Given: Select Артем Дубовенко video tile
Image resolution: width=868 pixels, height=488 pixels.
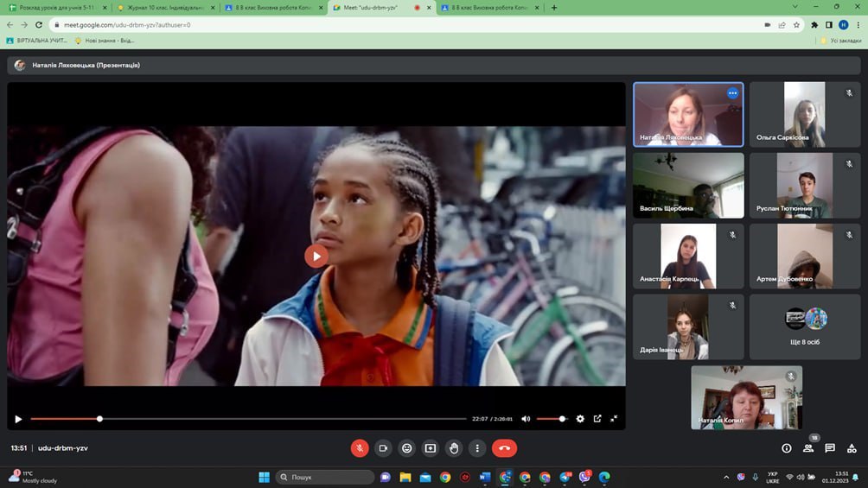Looking at the screenshot, I should (x=805, y=257).
